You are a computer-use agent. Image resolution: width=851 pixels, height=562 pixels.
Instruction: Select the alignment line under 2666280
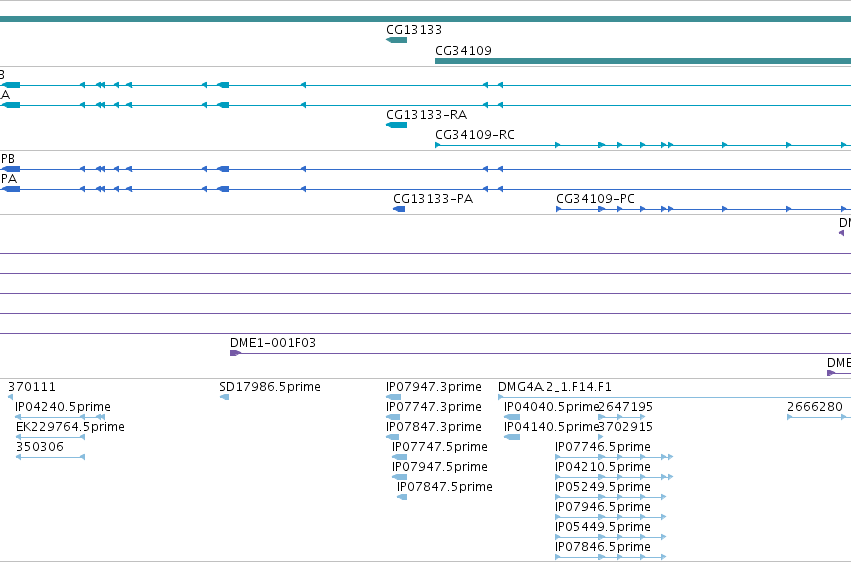pyautogui.click(x=817, y=417)
